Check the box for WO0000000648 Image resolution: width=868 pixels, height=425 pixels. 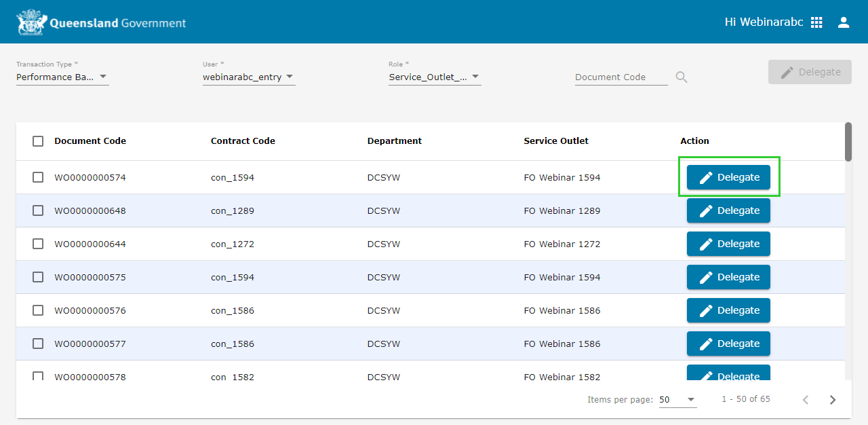[38, 210]
